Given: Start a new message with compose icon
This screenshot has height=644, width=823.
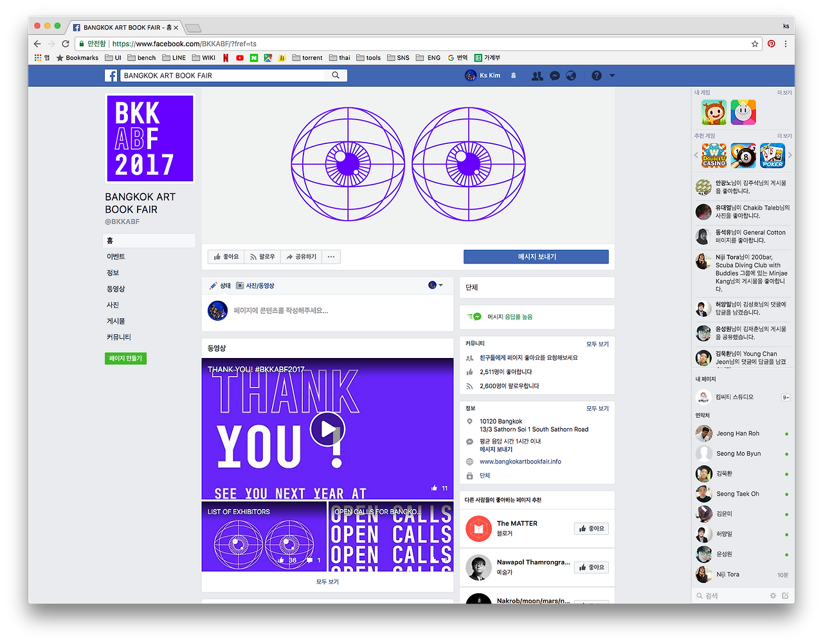Looking at the screenshot, I should 785,596.
